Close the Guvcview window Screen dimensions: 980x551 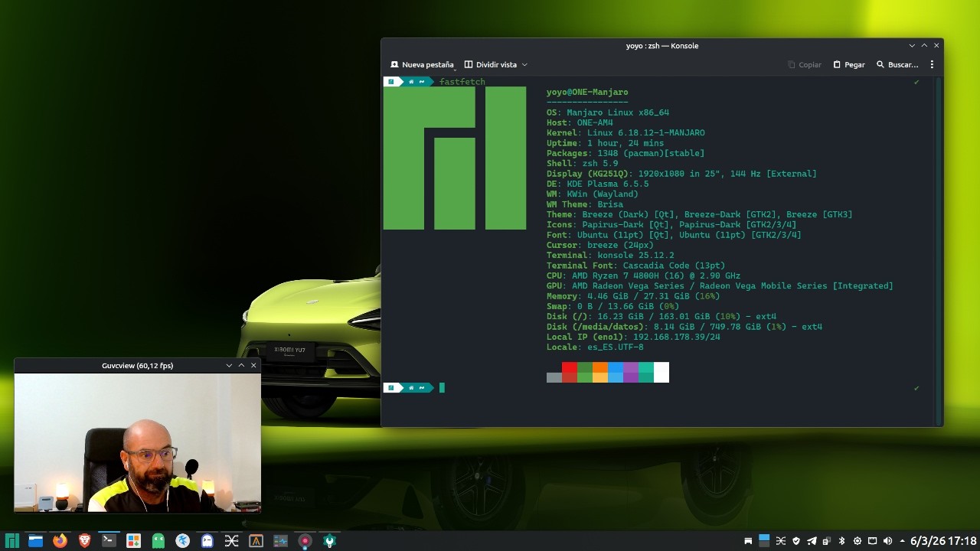pos(253,366)
